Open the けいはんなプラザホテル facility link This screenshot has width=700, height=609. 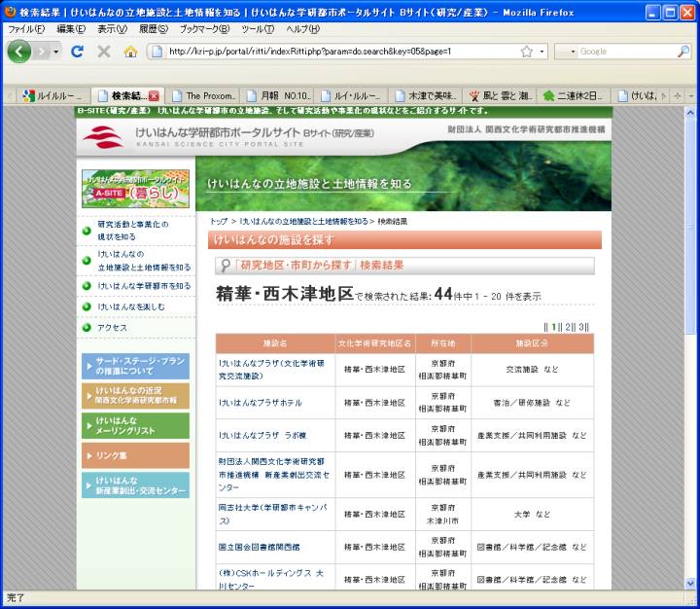click(260, 402)
